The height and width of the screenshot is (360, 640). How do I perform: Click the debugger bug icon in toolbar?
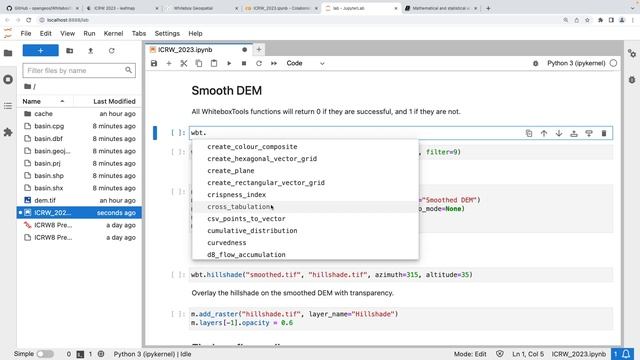(x=536, y=63)
